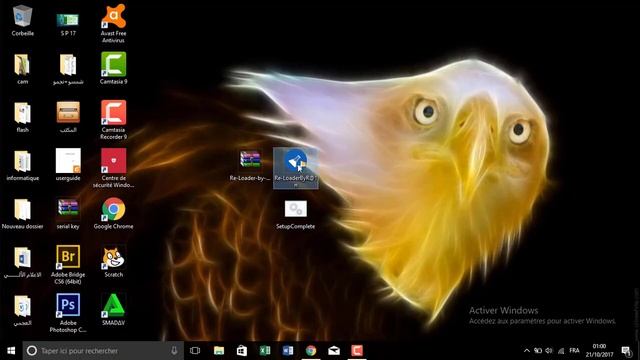Select the flash folder icon
The height and width of the screenshot is (360, 640).
[22, 117]
